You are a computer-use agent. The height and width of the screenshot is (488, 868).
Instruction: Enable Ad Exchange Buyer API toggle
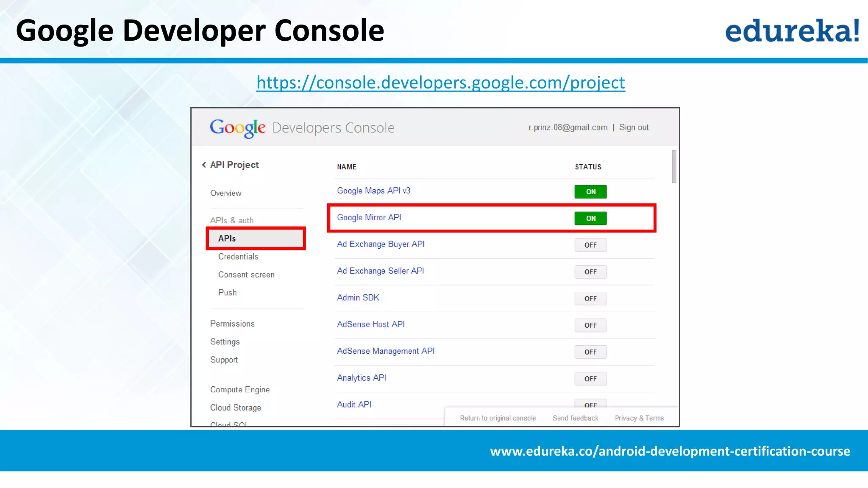(x=590, y=245)
